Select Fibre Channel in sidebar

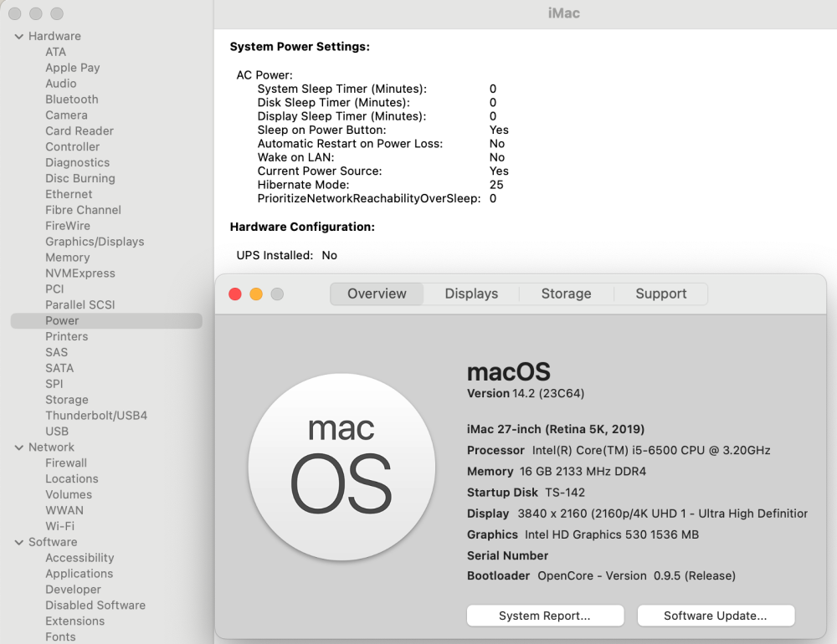tap(83, 210)
